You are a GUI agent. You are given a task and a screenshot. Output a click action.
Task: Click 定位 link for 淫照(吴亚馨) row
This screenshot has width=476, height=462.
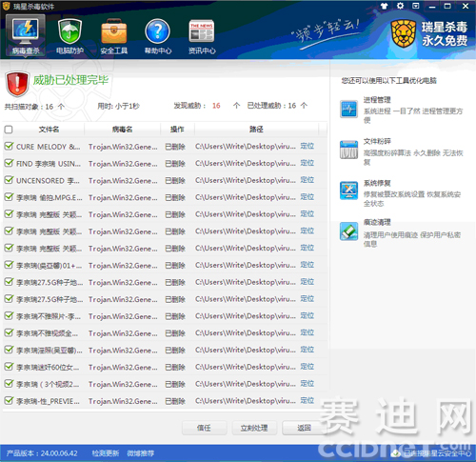click(x=307, y=350)
